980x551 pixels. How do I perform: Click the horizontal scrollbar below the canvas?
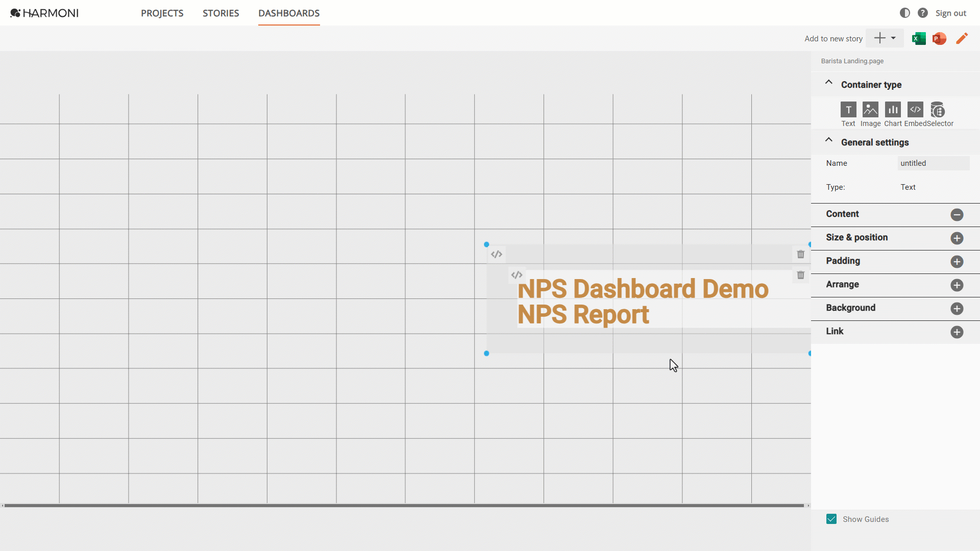point(404,506)
